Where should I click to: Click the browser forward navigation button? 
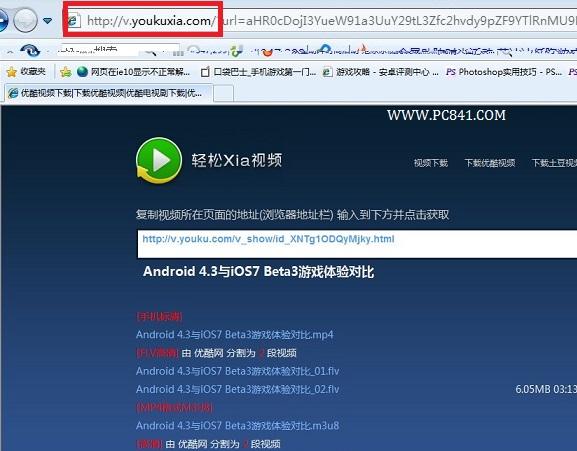(25, 20)
